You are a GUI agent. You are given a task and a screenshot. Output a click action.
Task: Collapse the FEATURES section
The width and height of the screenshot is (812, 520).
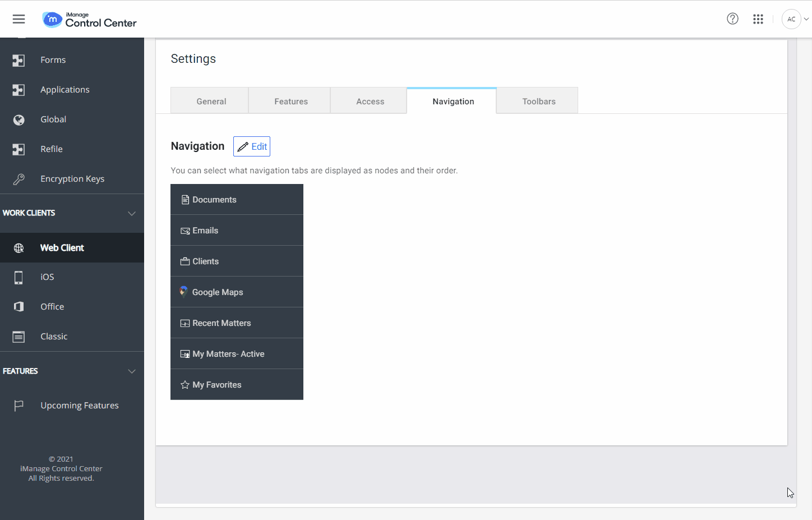(x=131, y=371)
